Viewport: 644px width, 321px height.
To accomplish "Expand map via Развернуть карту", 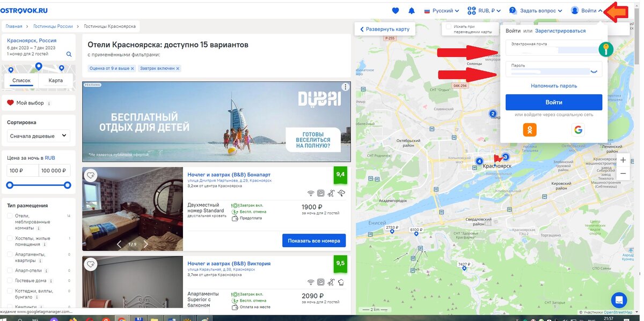I will click(385, 29).
